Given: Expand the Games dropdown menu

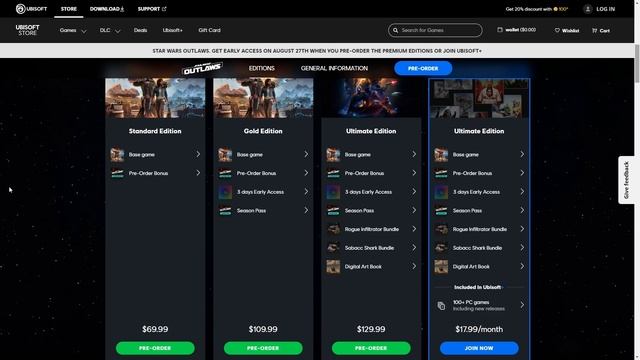Looking at the screenshot, I should point(73,31).
